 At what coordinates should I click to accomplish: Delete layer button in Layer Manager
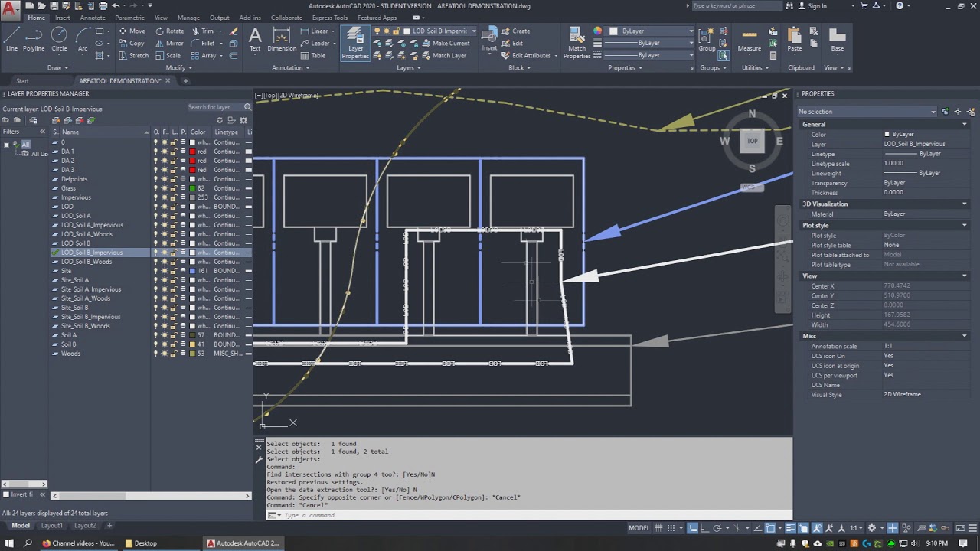tap(80, 120)
